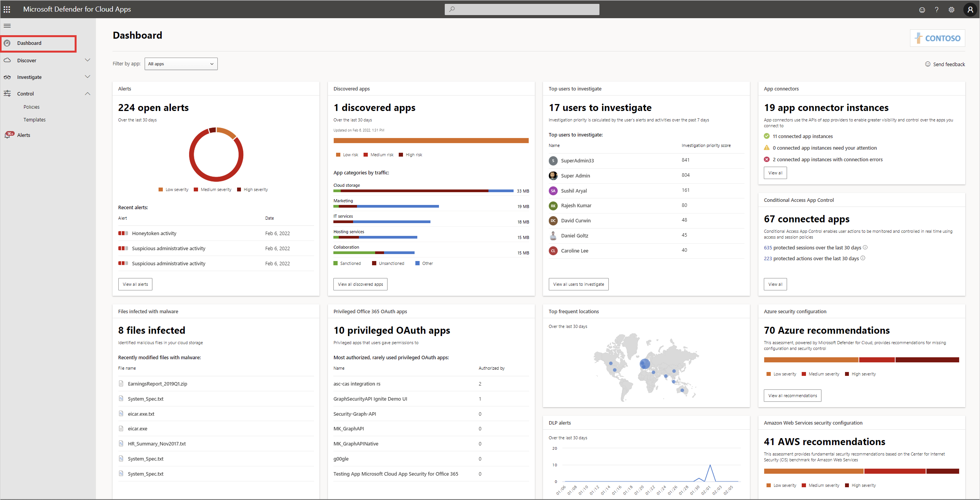This screenshot has width=980, height=500.
Task: Click the Cloud storage traffic bar
Action: [x=423, y=191]
